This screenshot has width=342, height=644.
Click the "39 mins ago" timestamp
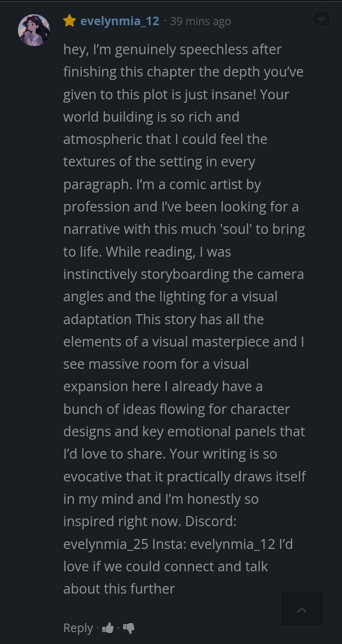click(200, 21)
